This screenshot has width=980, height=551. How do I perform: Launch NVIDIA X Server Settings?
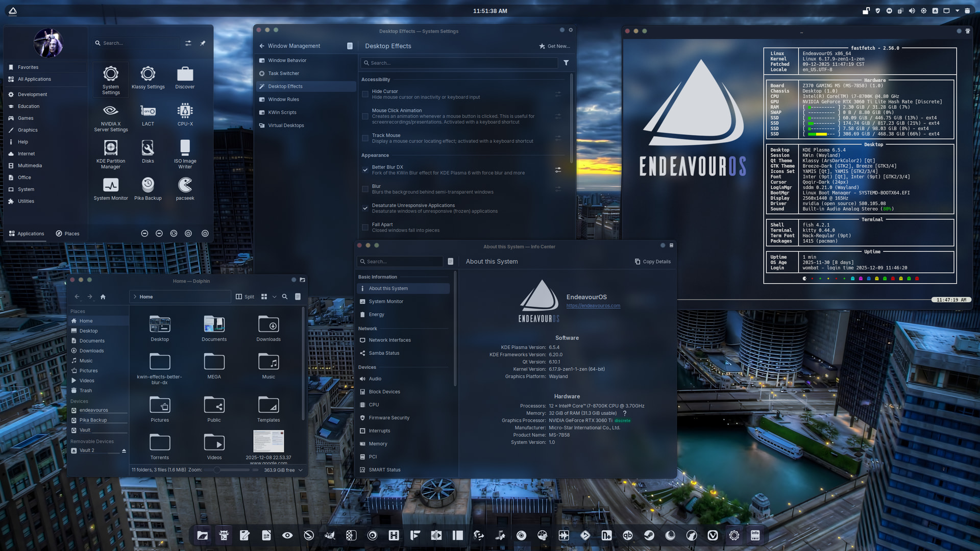111,118
